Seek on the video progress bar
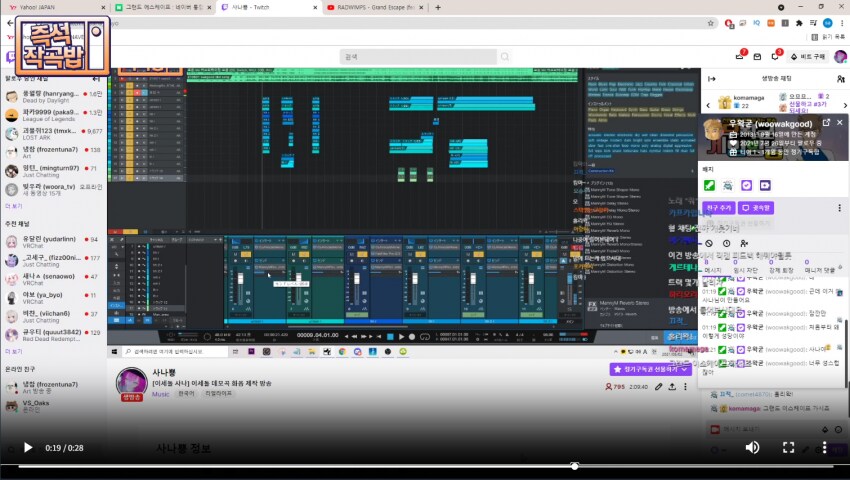The image size is (850, 480). [425, 466]
